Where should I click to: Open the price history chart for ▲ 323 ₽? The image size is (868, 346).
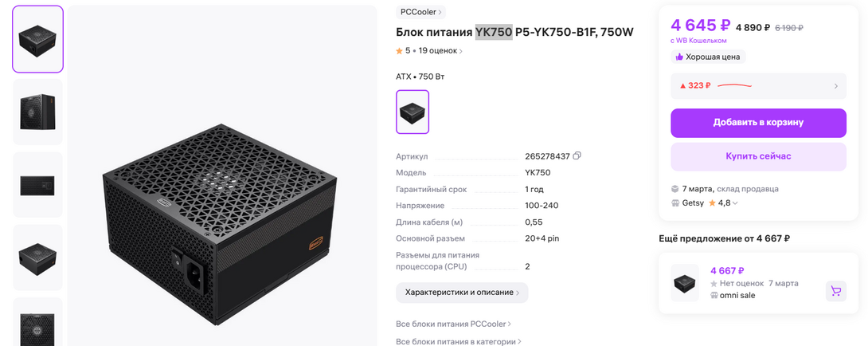coord(758,85)
